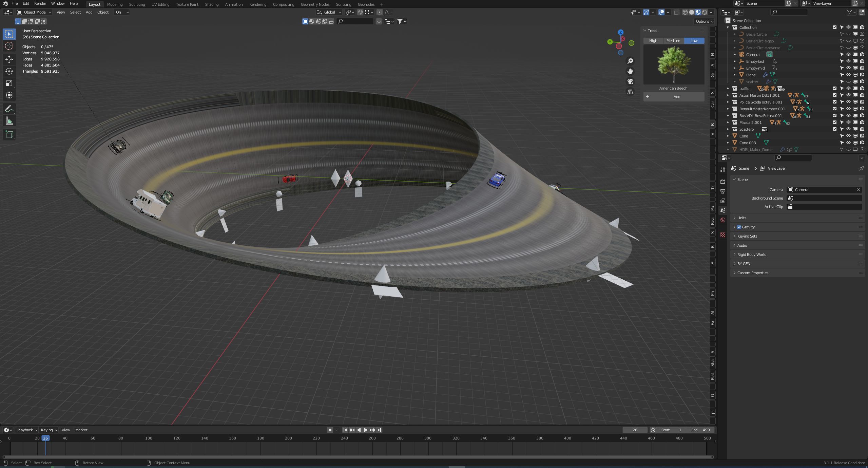This screenshot has width=868, height=468.
Task: Select the Move tool in toolbar
Action: click(8, 59)
